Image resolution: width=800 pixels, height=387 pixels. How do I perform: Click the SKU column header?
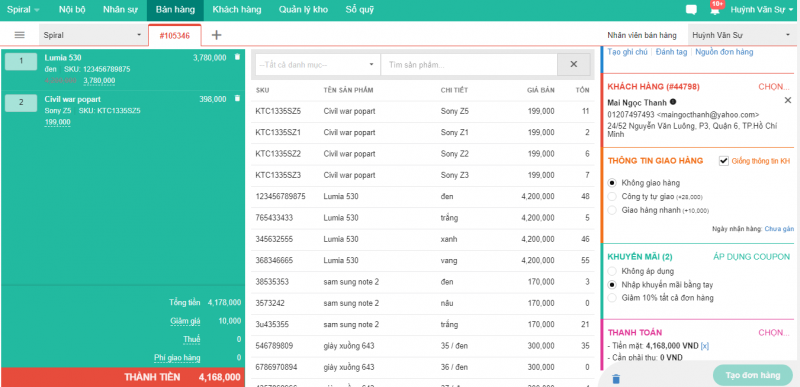(x=262, y=90)
